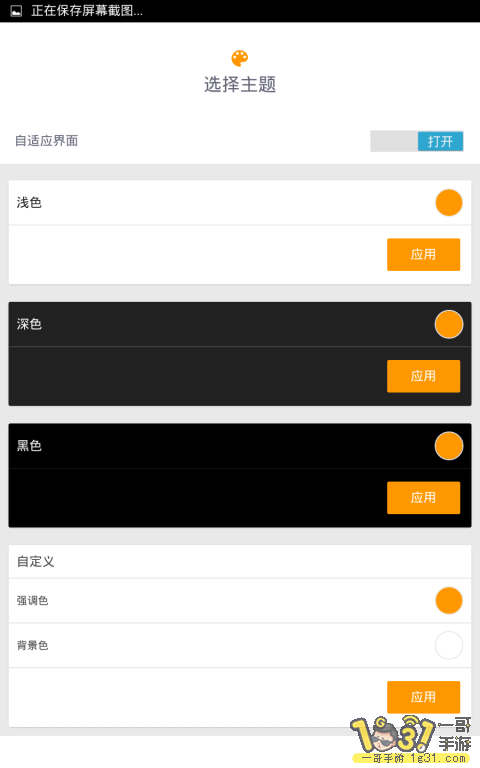The image size is (480, 768).
Task: Click the 背景色 row label
Action: [x=32, y=645]
